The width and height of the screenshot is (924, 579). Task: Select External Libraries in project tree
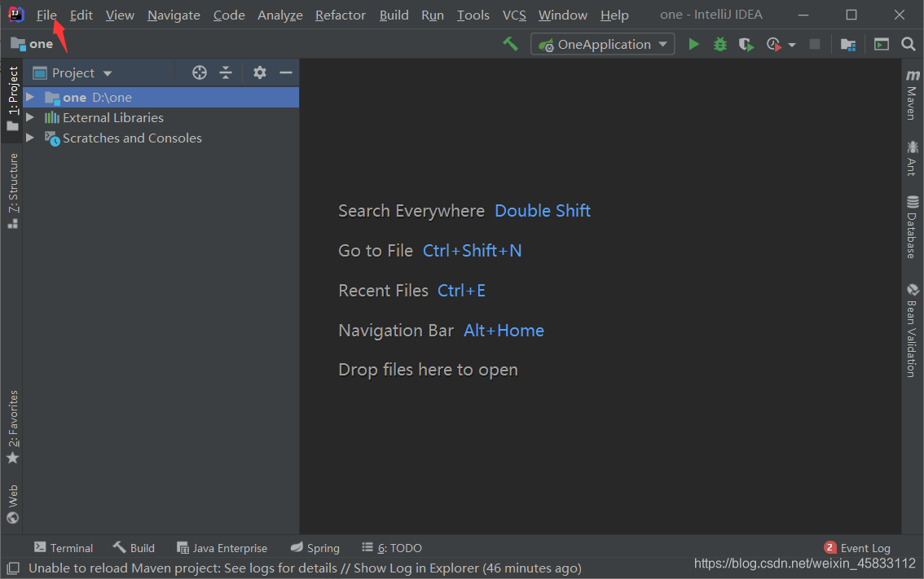coord(113,118)
